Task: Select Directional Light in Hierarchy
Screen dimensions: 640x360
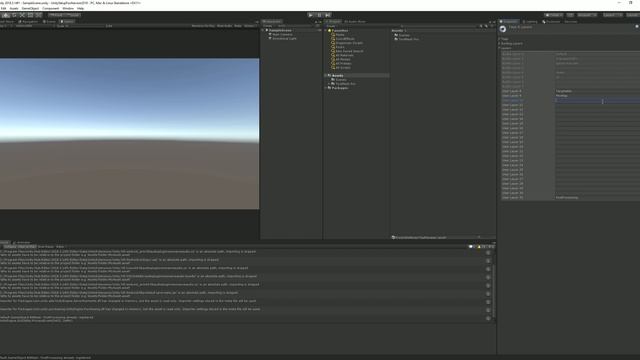Action: tap(284, 38)
